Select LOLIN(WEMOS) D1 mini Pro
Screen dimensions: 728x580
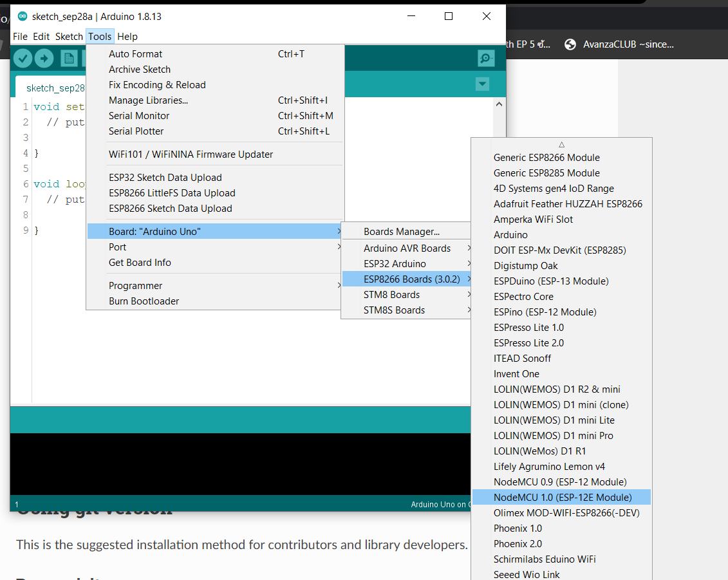point(561,436)
